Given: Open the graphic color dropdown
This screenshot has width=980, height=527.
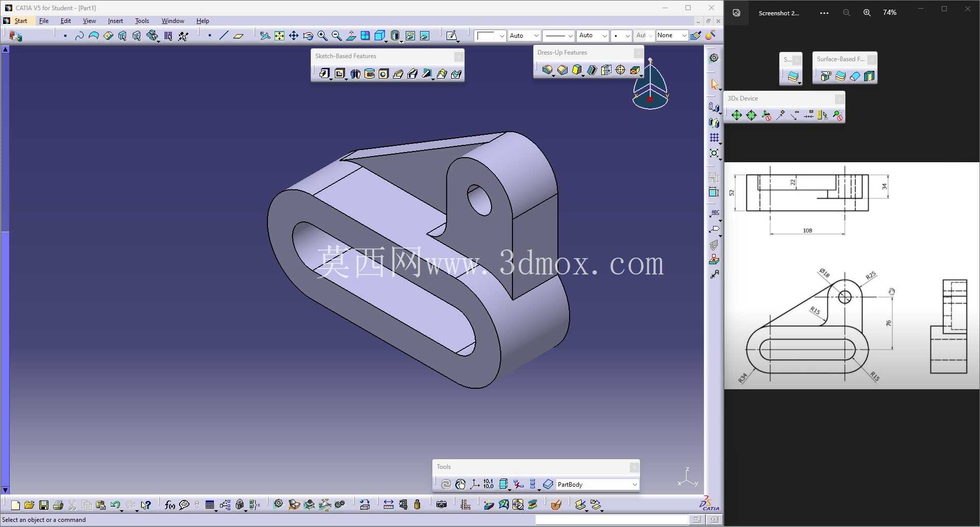Looking at the screenshot, I should [490, 36].
